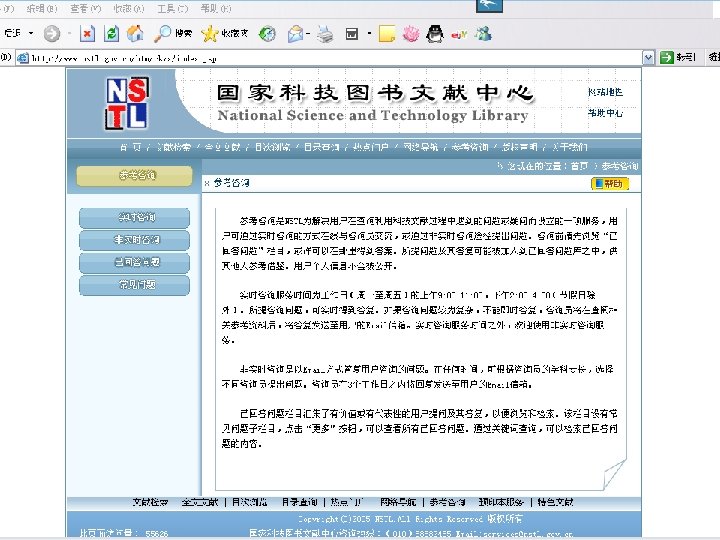Viewport: 720px width, 540px height.
Task: Select the yellow 参考咨询 sidebar heading button
Action: point(134,175)
